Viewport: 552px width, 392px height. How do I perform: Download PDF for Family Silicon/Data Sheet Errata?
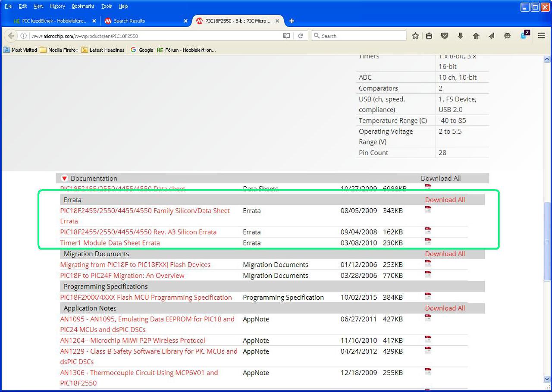pos(428,210)
